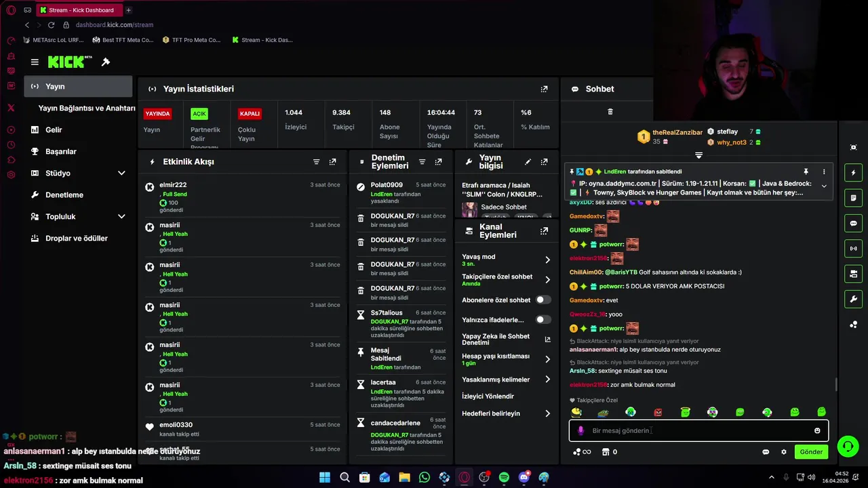The width and height of the screenshot is (868, 488).
Task: Click the green Gönder button
Action: click(x=811, y=452)
